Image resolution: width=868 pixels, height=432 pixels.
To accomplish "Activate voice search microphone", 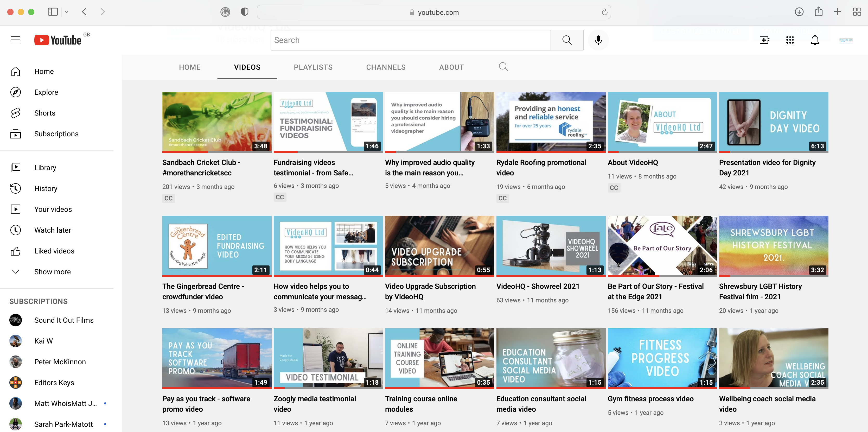I will (x=598, y=40).
